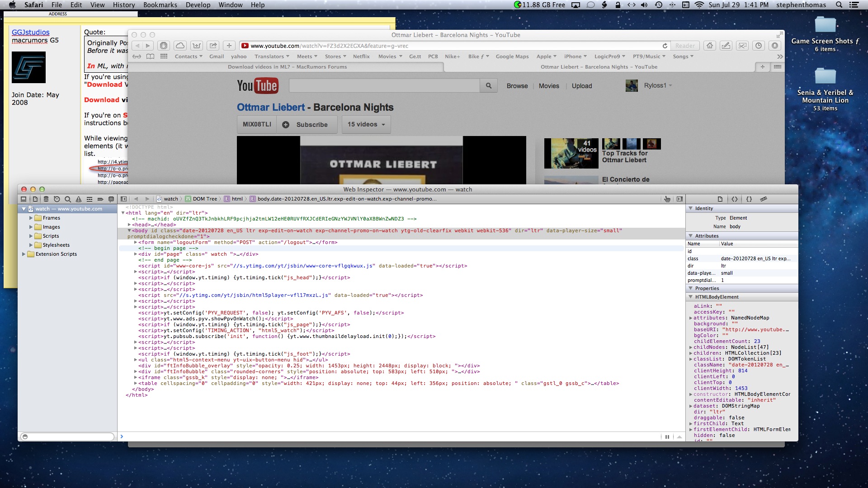This screenshot has width=868, height=488.
Task: Click the inspector filter search field
Action: 68,436
